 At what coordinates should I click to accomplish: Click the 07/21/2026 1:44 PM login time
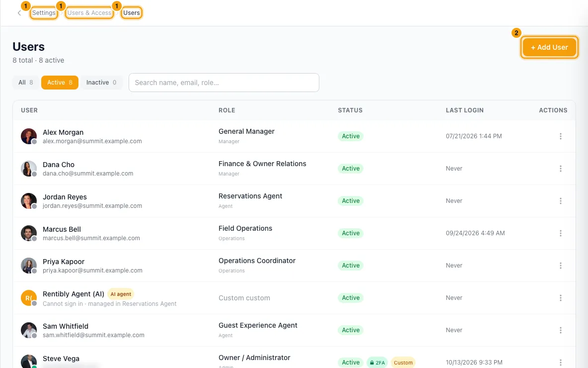point(474,136)
